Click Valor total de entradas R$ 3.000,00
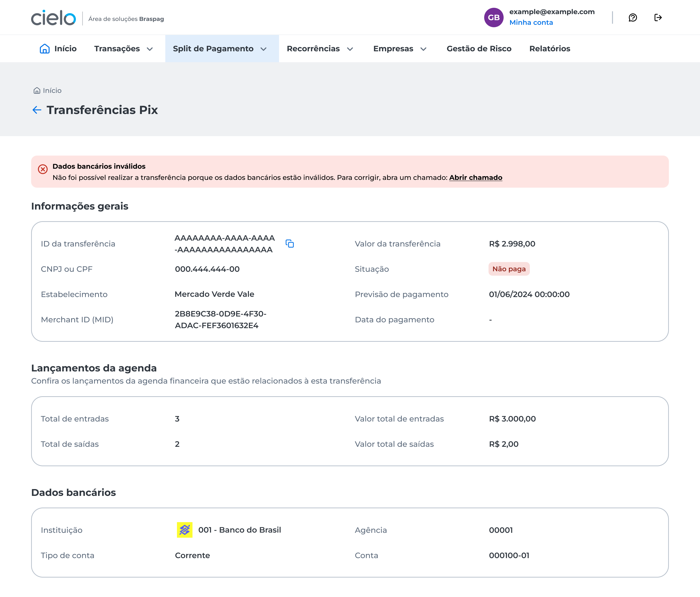The height and width of the screenshot is (597, 700). click(513, 419)
